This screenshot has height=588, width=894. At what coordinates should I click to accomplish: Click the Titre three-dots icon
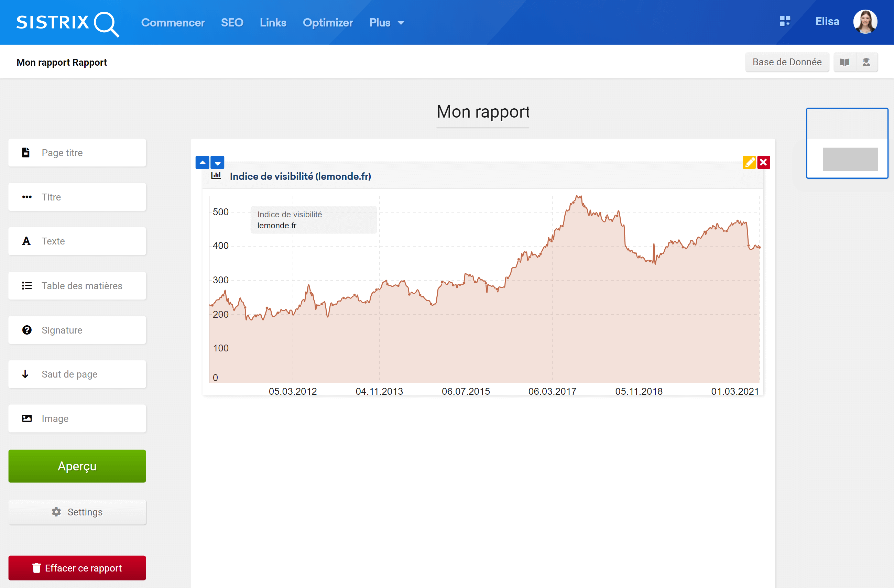27,197
